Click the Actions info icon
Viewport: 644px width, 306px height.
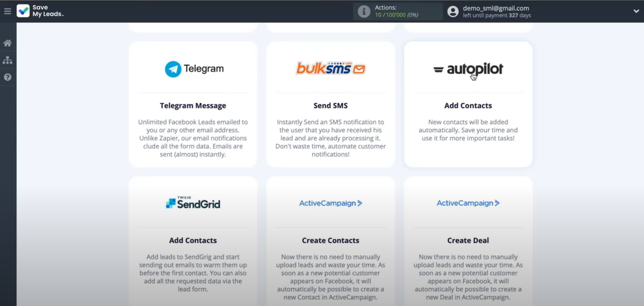(364, 11)
